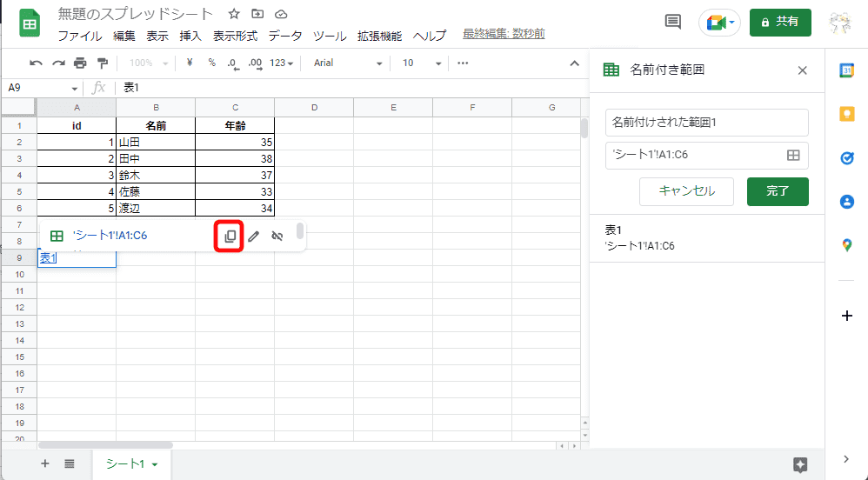
Task: Star the untitled spreadsheet
Action: pyautogui.click(x=234, y=14)
